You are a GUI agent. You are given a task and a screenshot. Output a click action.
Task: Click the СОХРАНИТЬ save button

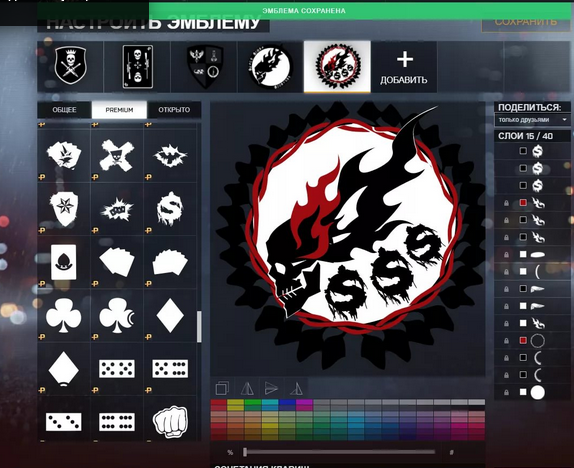[x=526, y=22]
